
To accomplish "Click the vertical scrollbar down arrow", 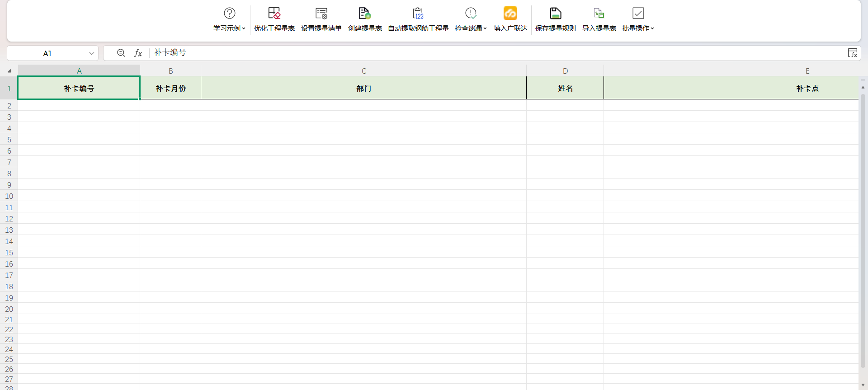I will [x=863, y=385].
